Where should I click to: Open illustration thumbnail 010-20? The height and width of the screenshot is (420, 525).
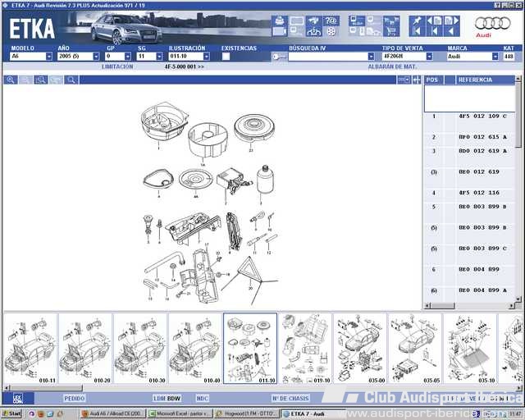coord(85,349)
